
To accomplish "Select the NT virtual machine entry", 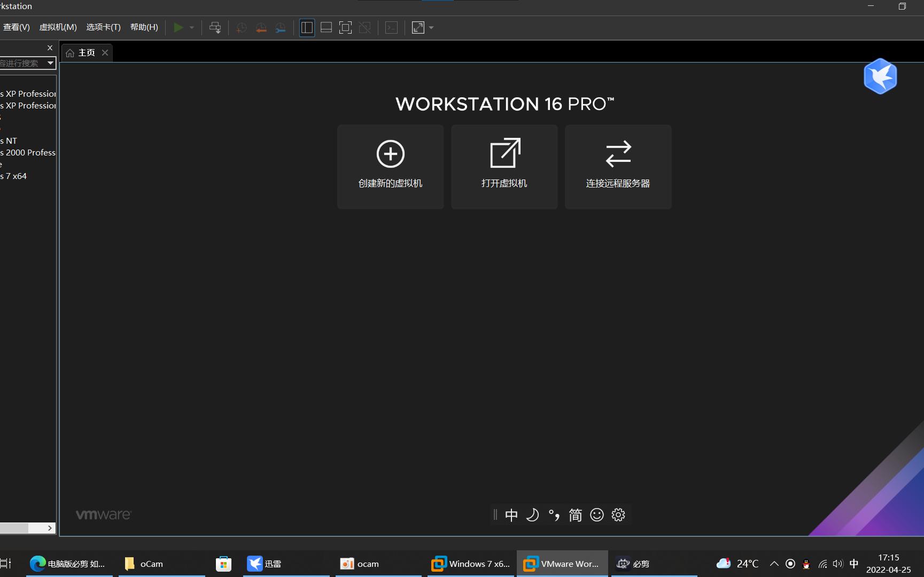I will tap(9, 141).
